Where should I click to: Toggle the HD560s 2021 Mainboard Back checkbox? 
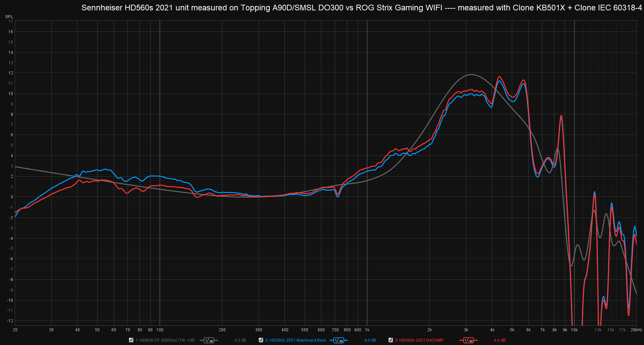[261, 340]
